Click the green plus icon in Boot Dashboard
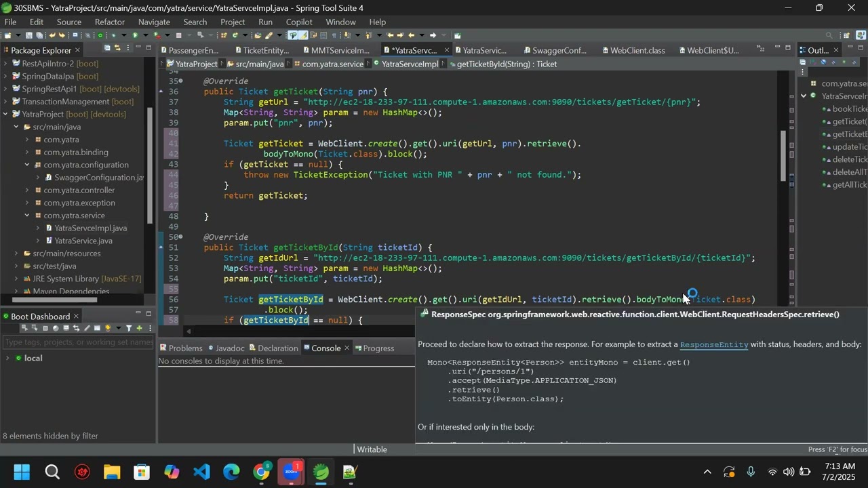This screenshot has width=868, height=488. tap(139, 328)
